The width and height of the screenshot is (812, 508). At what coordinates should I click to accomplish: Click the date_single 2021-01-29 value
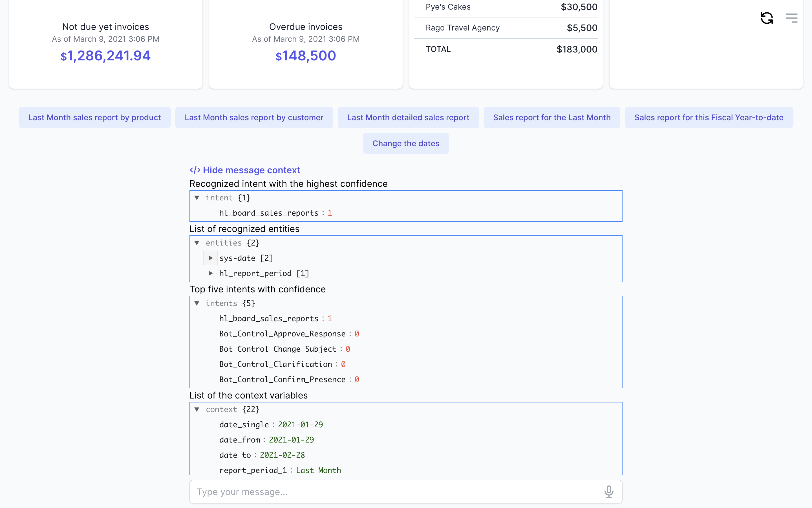click(x=300, y=425)
